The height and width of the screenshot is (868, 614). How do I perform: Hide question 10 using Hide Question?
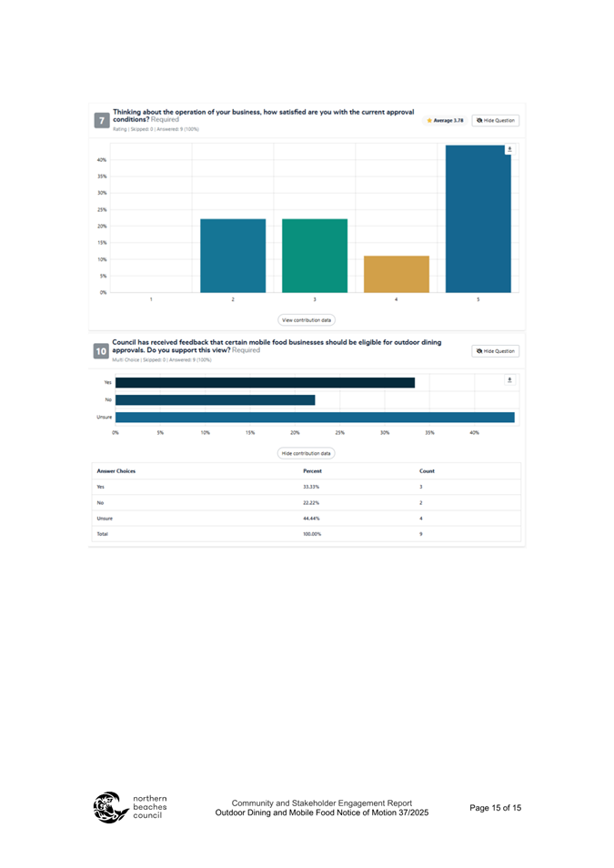pos(496,350)
